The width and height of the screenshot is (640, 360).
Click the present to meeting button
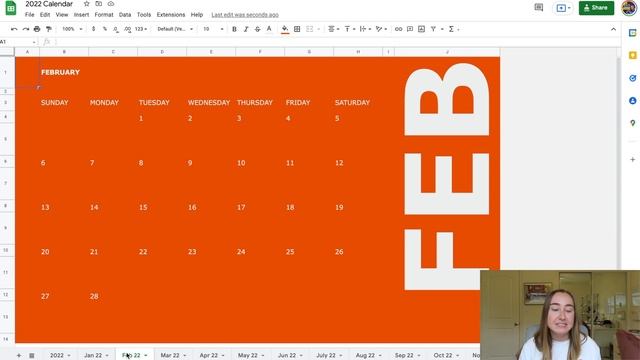(563, 8)
